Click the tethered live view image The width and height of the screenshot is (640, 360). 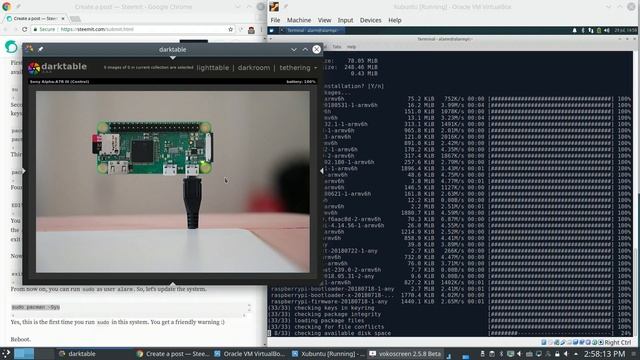tap(173, 181)
